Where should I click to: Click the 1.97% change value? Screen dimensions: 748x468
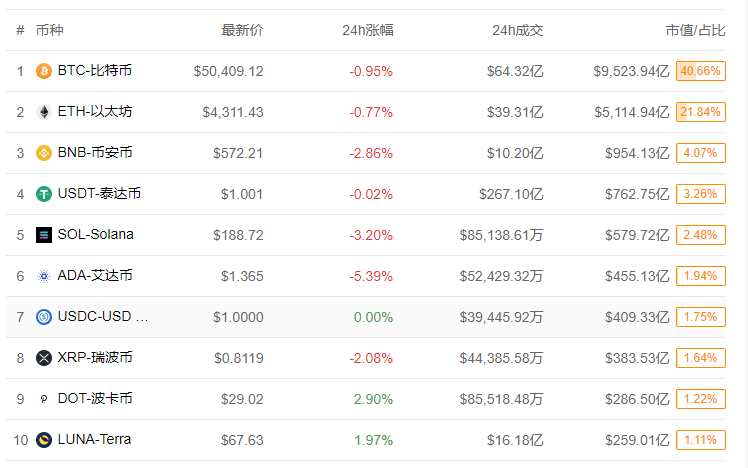click(374, 440)
